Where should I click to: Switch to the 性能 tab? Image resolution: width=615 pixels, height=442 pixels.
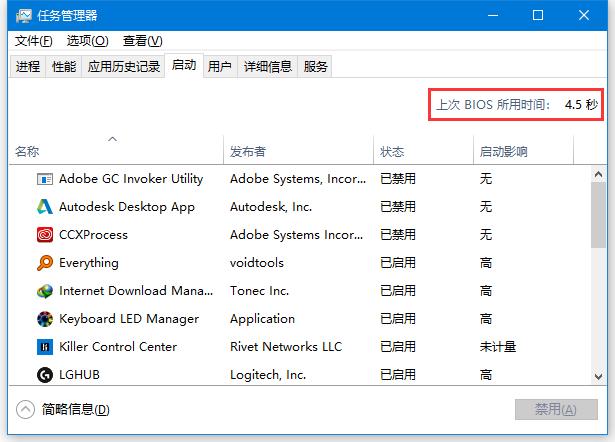(x=63, y=67)
